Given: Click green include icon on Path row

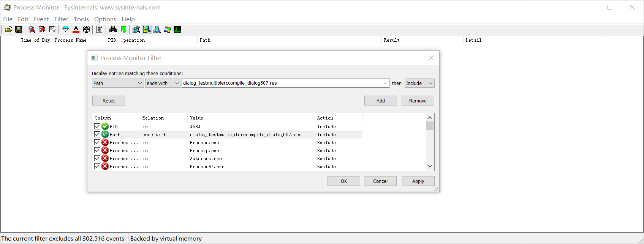Looking at the screenshot, I should click(105, 134).
